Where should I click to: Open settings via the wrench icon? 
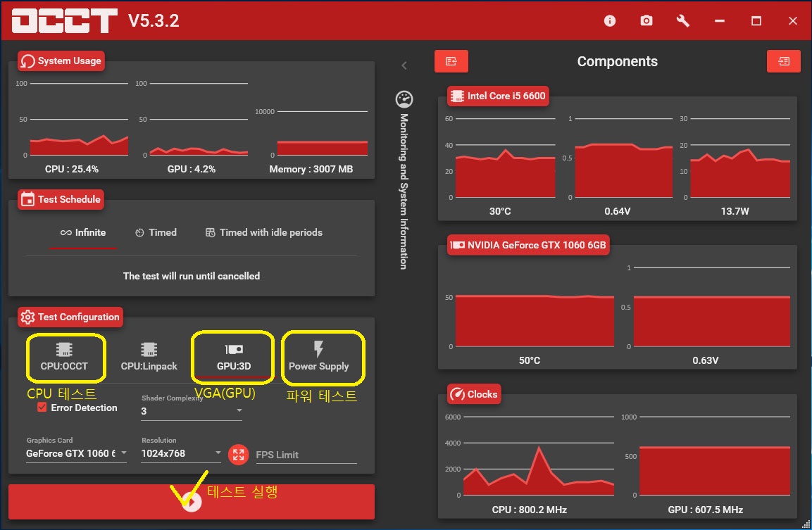pyautogui.click(x=682, y=20)
